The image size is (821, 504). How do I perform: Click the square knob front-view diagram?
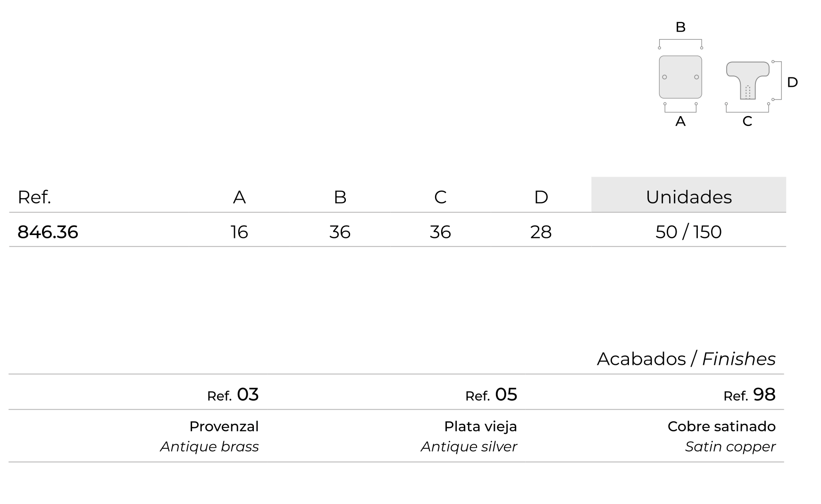pyautogui.click(x=680, y=77)
